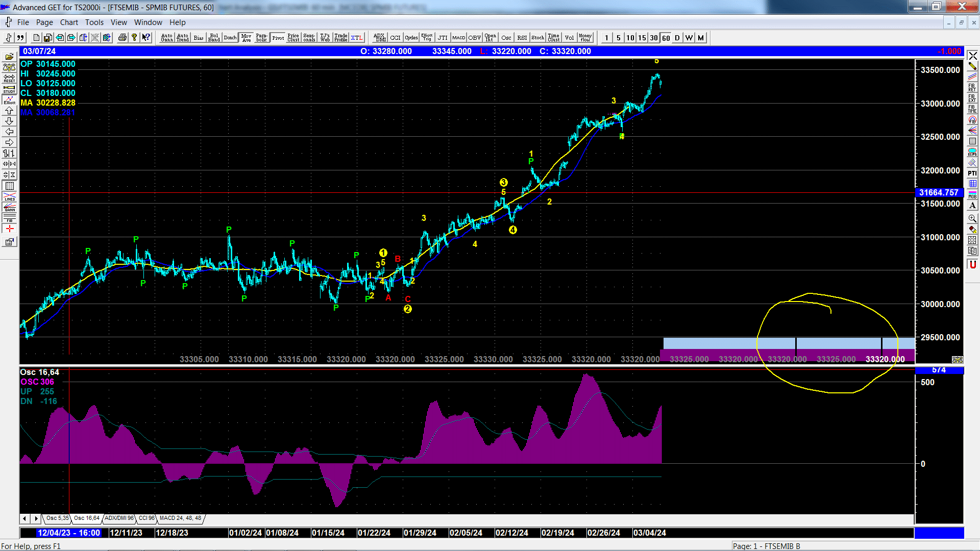The image size is (980, 551).
Task: Select the PTI tool
Action: 972,173
